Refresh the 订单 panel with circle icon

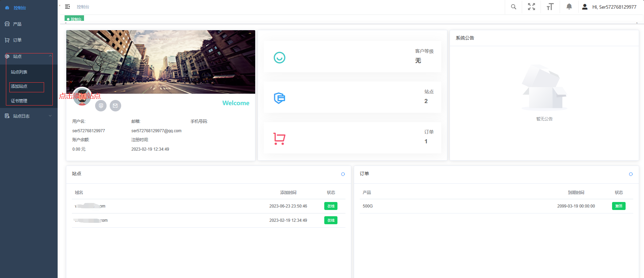631,174
